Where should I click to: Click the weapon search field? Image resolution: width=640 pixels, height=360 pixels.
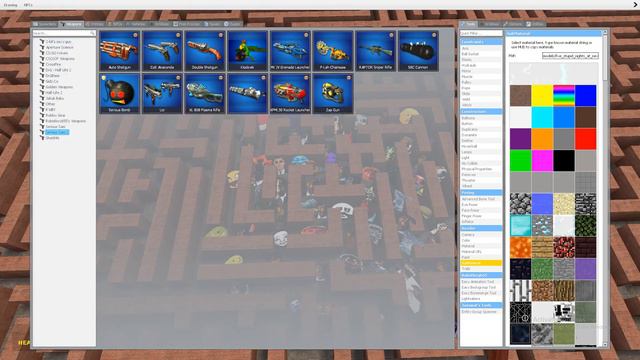[64, 33]
